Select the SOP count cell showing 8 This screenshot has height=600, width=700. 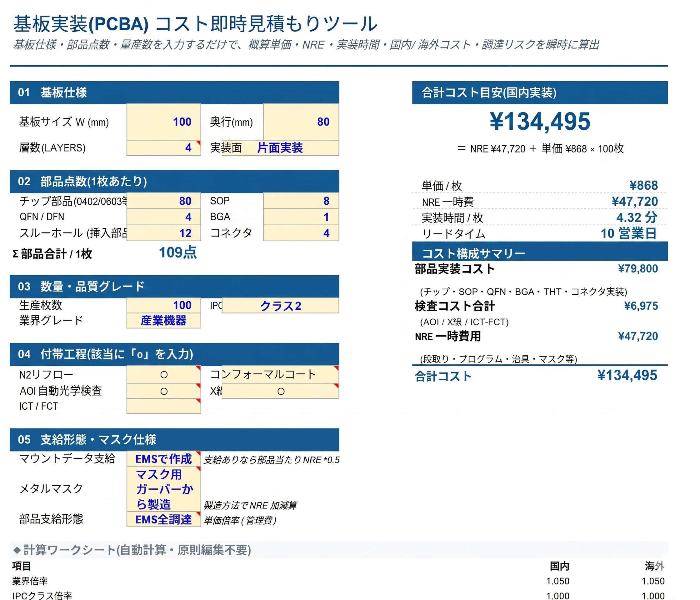[x=301, y=201]
